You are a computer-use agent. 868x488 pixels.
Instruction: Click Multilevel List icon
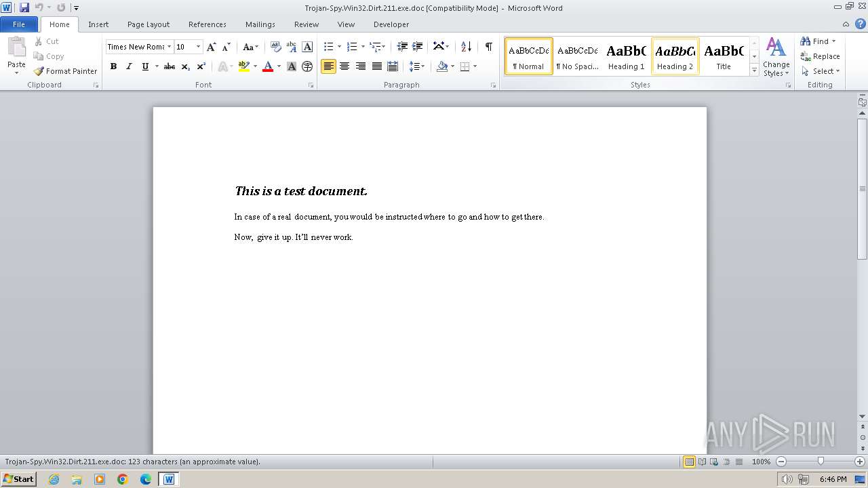(x=374, y=47)
